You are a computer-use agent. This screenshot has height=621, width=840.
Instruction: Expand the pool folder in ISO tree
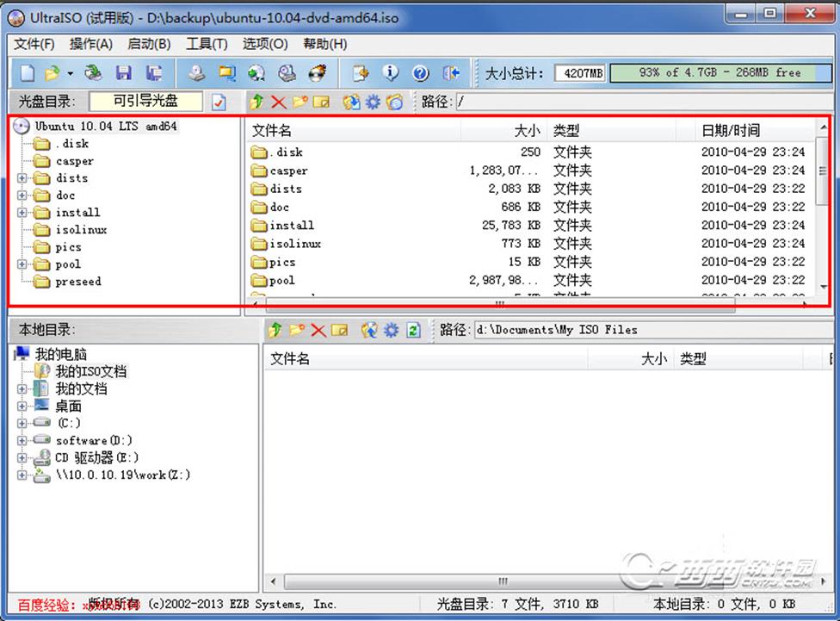pos(22,264)
